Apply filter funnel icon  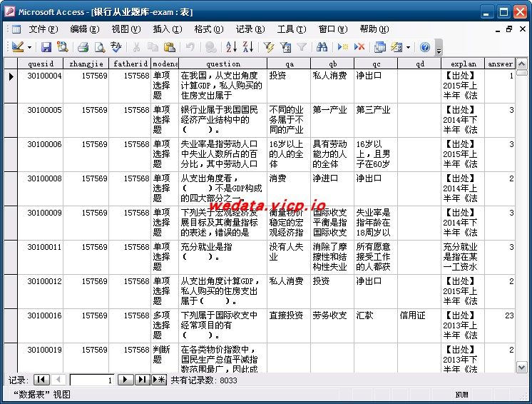pyautogui.click(x=302, y=47)
